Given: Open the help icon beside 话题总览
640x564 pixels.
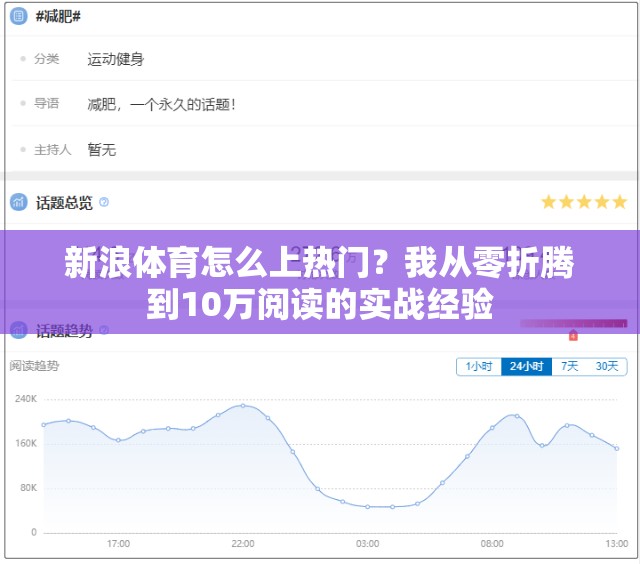Looking at the screenshot, I should (x=104, y=202).
